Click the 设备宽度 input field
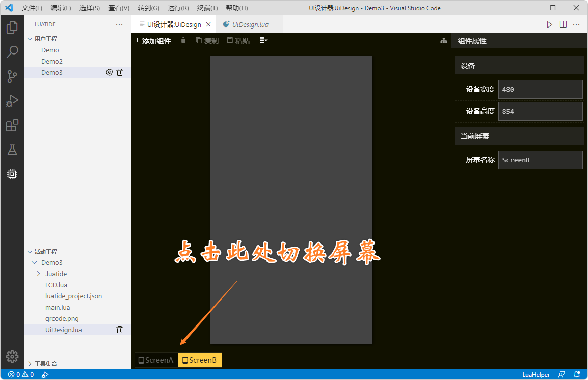The width and height of the screenshot is (588, 380). click(x=541, y=89)
